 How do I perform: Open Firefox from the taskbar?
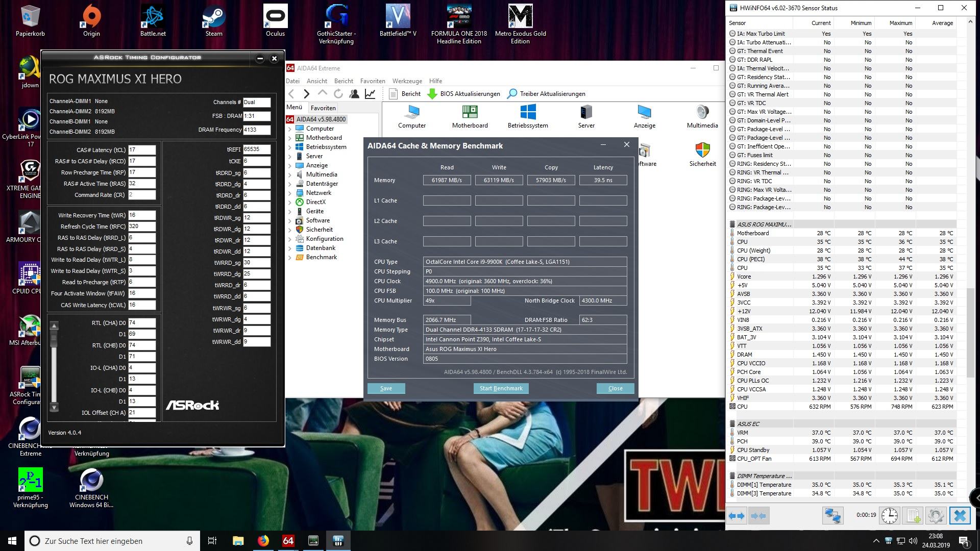263,541
